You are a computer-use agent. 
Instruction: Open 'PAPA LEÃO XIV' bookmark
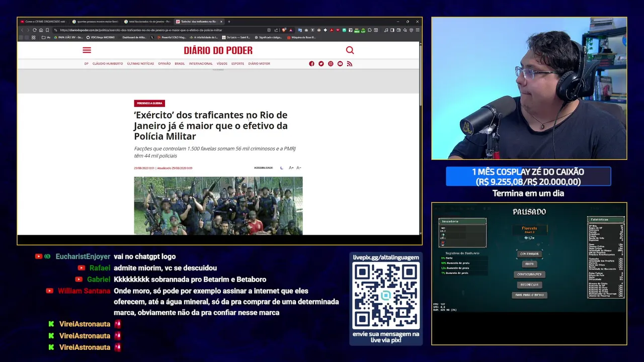pos(68,37)
